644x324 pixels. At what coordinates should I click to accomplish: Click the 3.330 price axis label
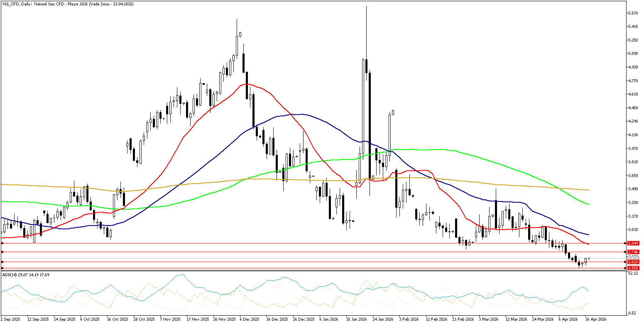point(633,203)
